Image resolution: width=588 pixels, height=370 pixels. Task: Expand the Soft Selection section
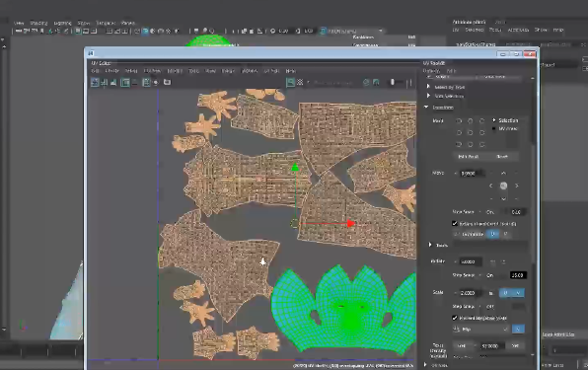[428, 96]
